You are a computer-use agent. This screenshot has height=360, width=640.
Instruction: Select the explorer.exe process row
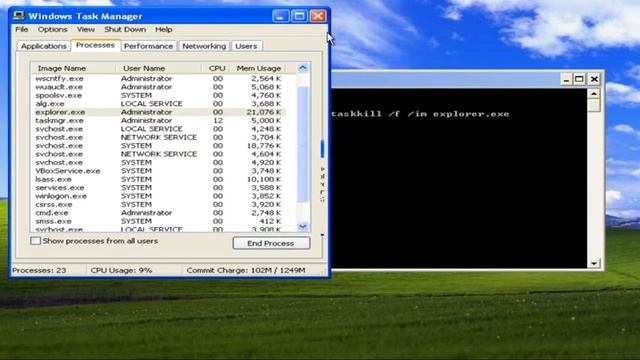pyautogui.click(x=159, y=112)
